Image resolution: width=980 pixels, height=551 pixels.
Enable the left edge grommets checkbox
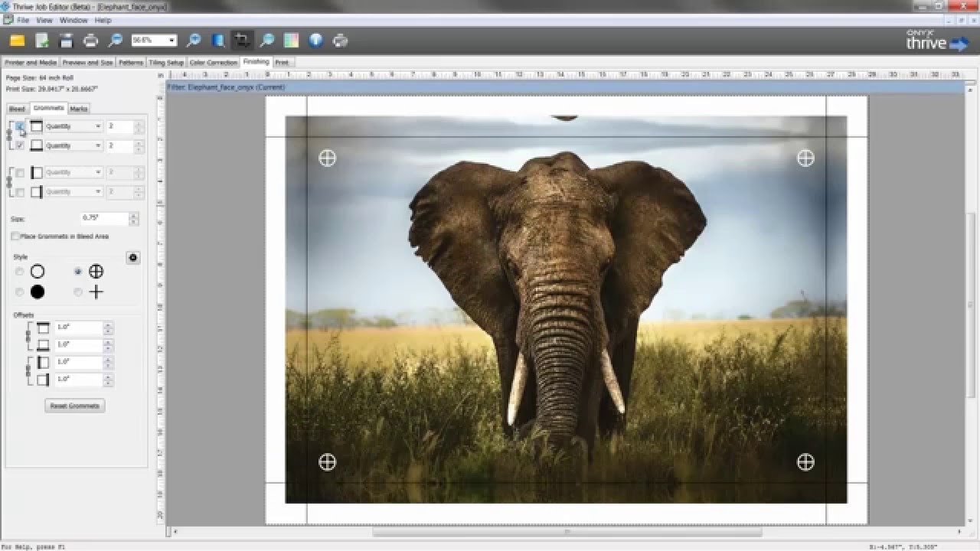20,173
